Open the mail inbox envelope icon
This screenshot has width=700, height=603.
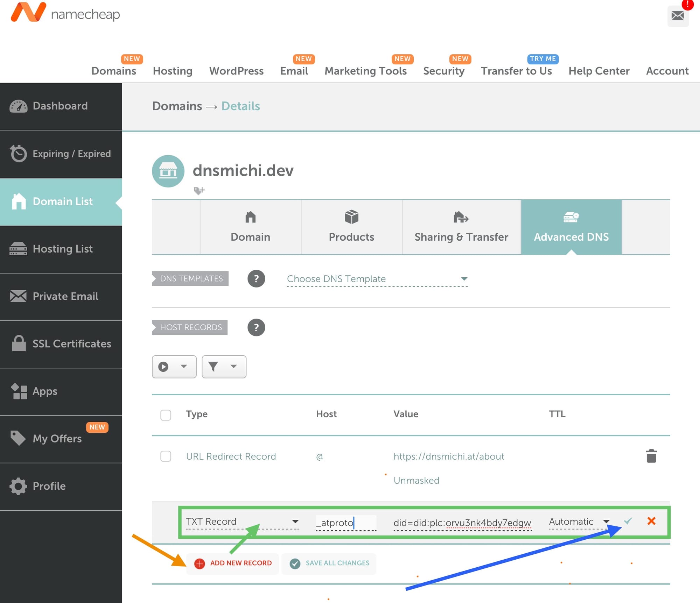(678, 15)
